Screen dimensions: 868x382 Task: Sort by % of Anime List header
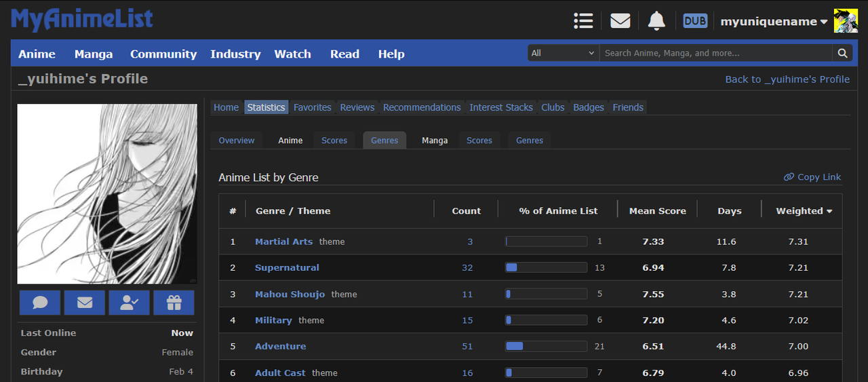coord(558,211)
